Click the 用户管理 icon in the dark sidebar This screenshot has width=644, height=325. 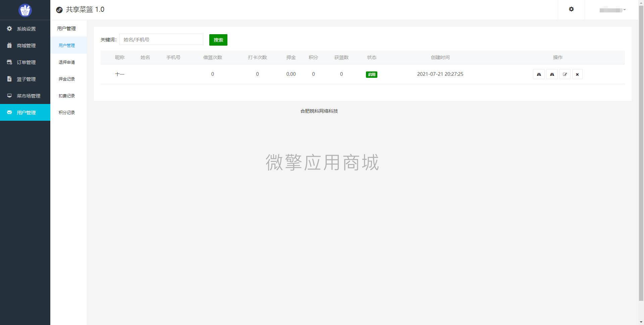coord(9,112)
